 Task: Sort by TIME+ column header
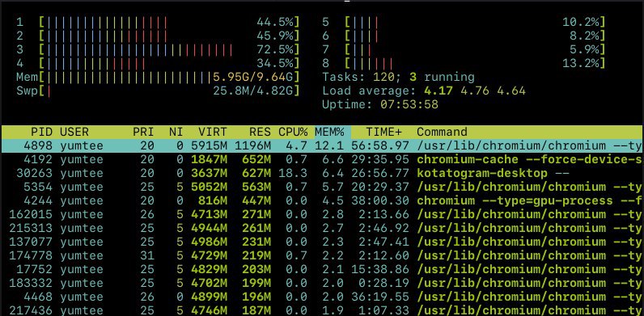pos(383,133)
